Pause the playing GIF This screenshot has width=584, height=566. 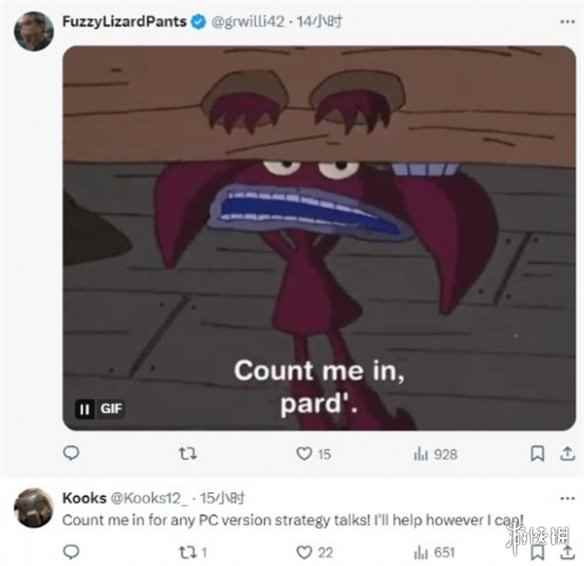click(x=85, y=409)
